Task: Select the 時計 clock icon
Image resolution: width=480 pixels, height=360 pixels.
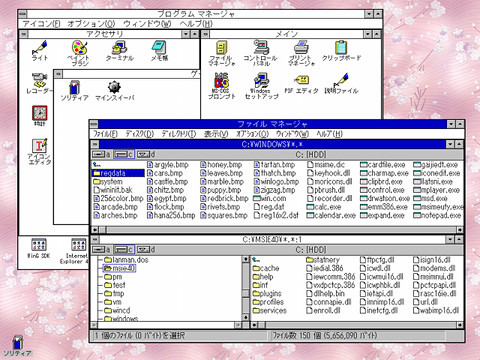Action: pos(39,113)
